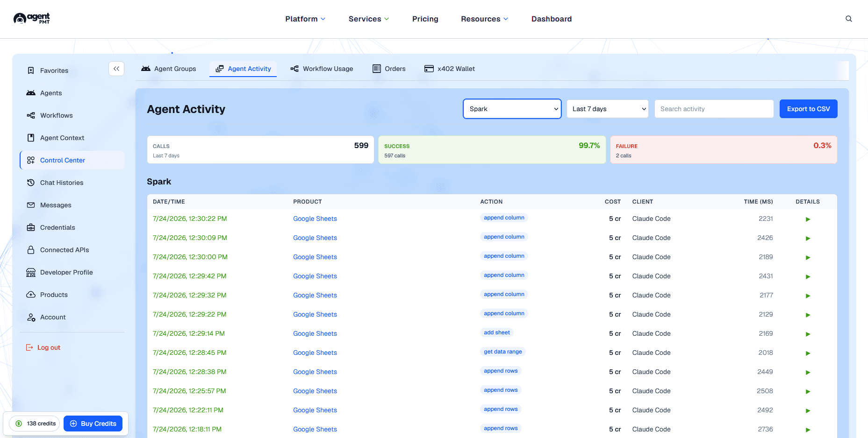Image resolution: width=868 pixels, height=438 pixels.
Task: Click append rows tag in 12:22:11 PM row
Action: click(x=501, y=409)
